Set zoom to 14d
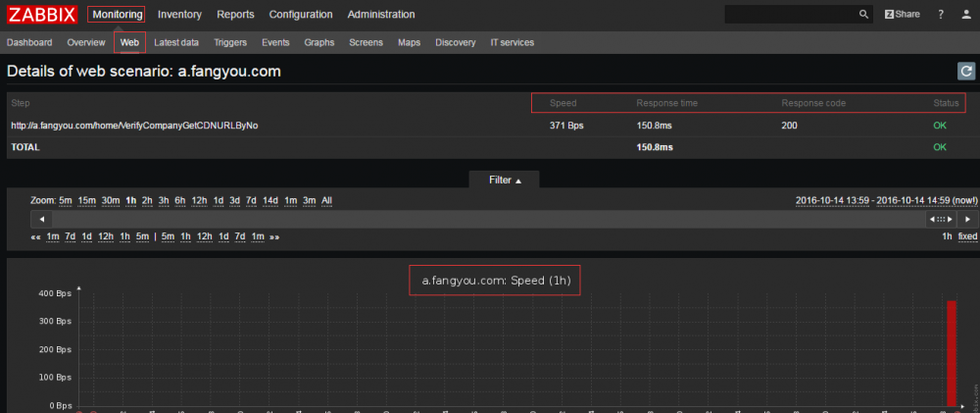Image resolution: width=980 pixels, height=413 pixels. click(270, 201)
